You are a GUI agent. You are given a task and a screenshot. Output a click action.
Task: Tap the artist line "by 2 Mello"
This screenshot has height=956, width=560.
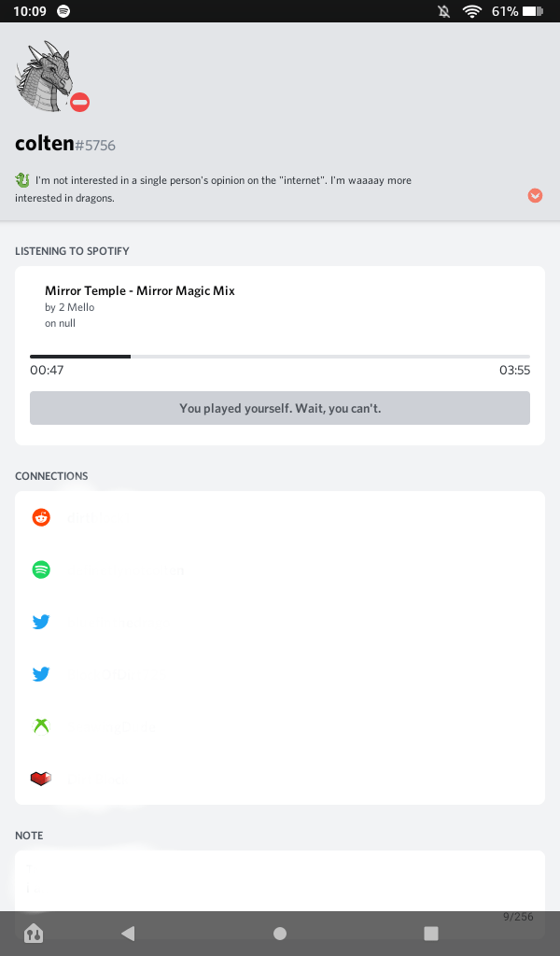tap(70, 307)
